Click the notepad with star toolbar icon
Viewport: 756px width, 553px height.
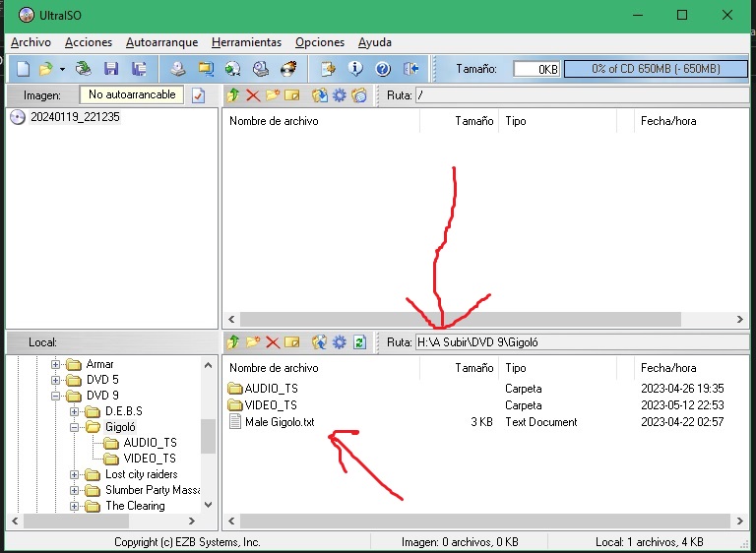point(329,69)
